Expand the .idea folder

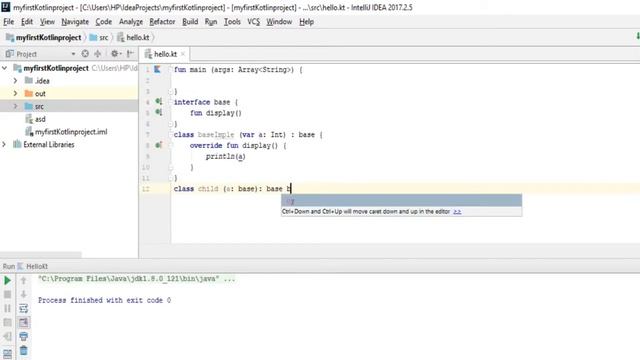(x=15, y=80)
